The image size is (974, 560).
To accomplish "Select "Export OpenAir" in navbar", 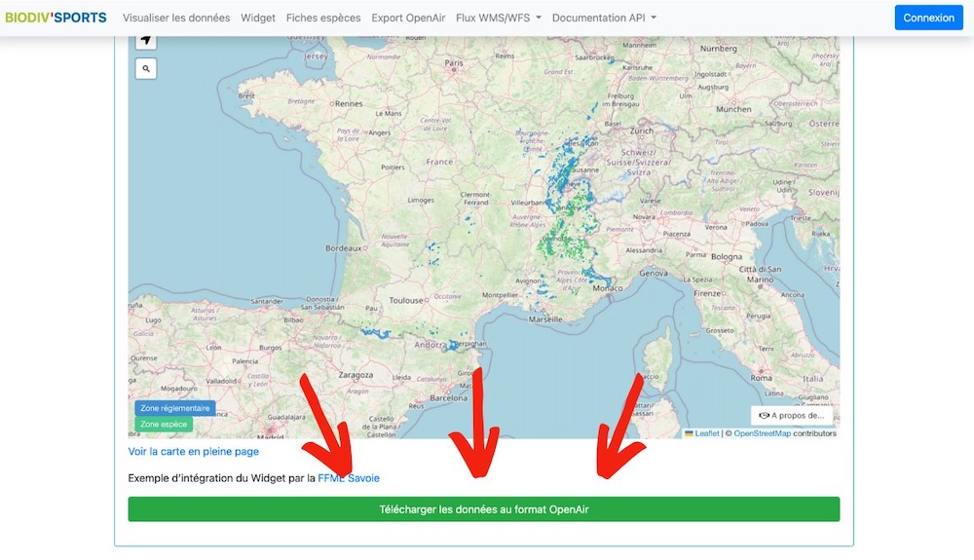I will click(x=408, y=18).
